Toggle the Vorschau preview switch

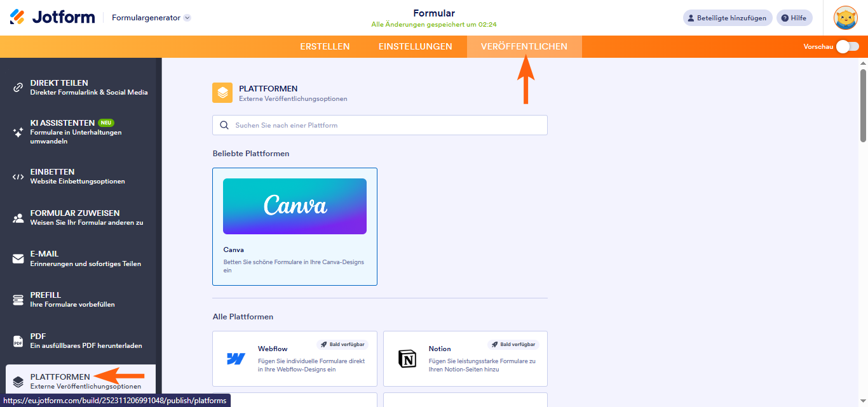pyautogui.click(x=847, y=46)
